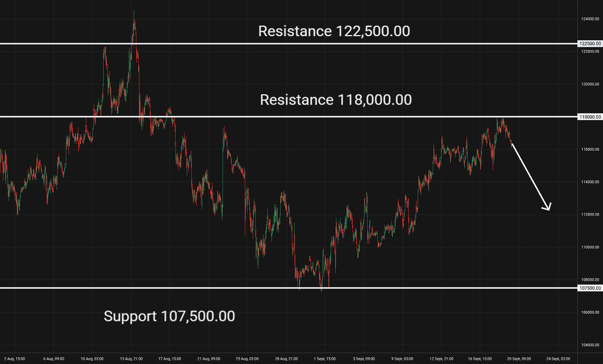Image resolution: width=603 pixels, height=364 pixels.
Task: Click the 20 Sept, 09:00 time label
Action: click(x=519, y=359)
